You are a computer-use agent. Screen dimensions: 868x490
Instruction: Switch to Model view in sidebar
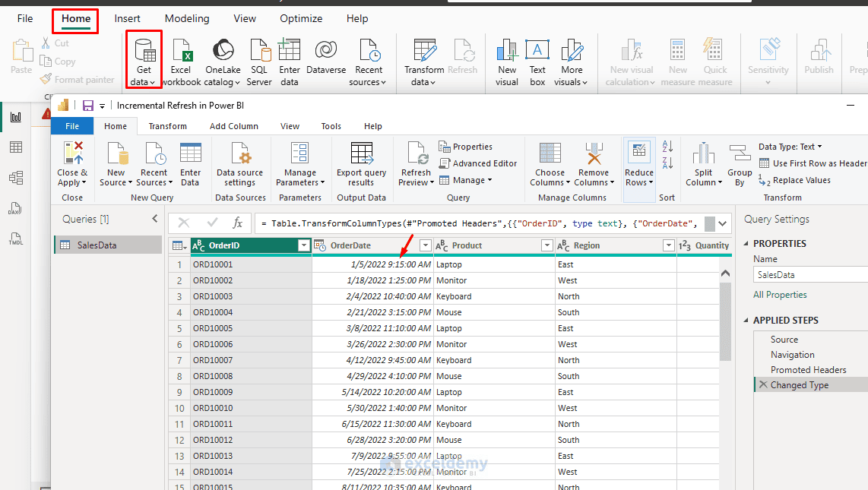16,178
